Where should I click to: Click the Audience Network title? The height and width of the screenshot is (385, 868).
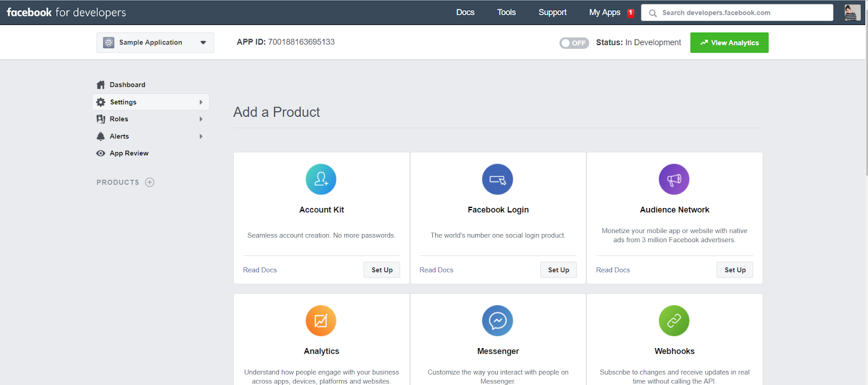(674, 210)
